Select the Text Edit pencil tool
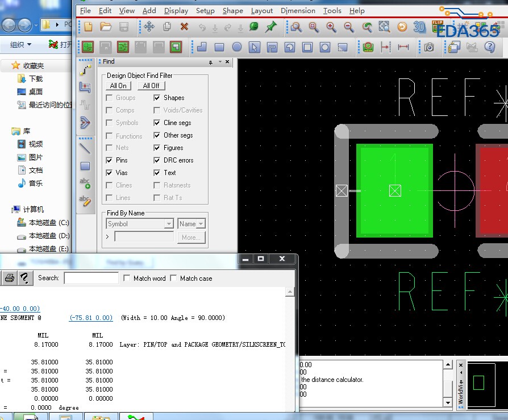 [85, 200]
